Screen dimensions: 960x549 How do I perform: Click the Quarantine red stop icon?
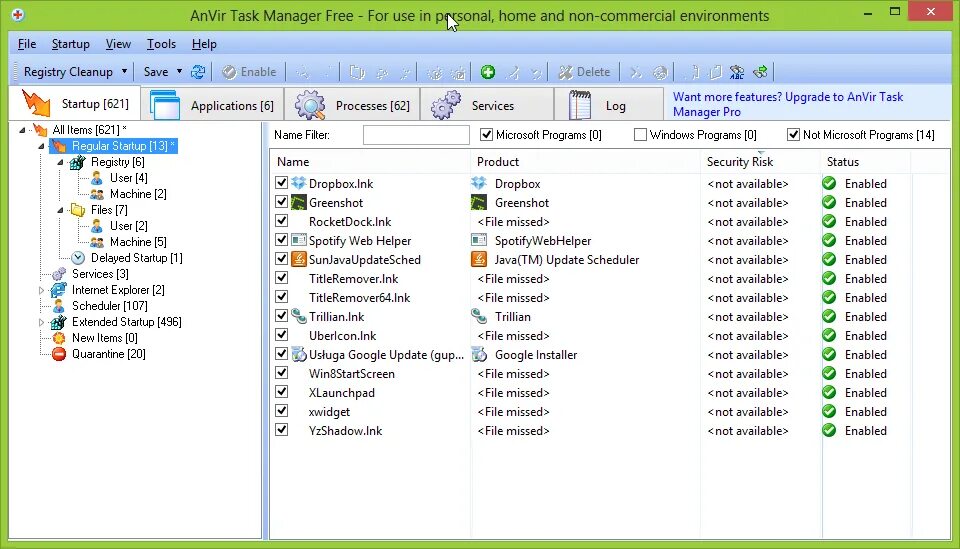point(59,354)
